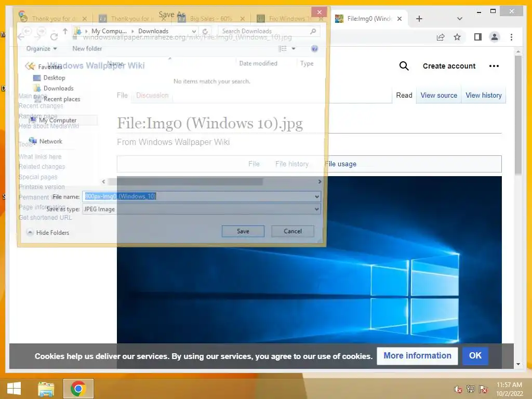Open the File name dropdown arrow
This screenshot has width=532, height=399.
tap(316, 196)
